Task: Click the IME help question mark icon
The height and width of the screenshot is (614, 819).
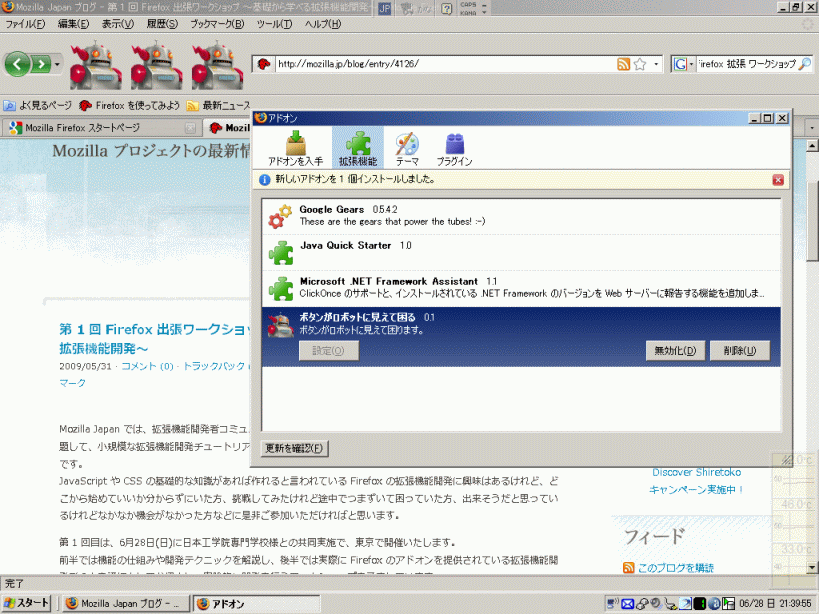Action: (x=446, y=8)
